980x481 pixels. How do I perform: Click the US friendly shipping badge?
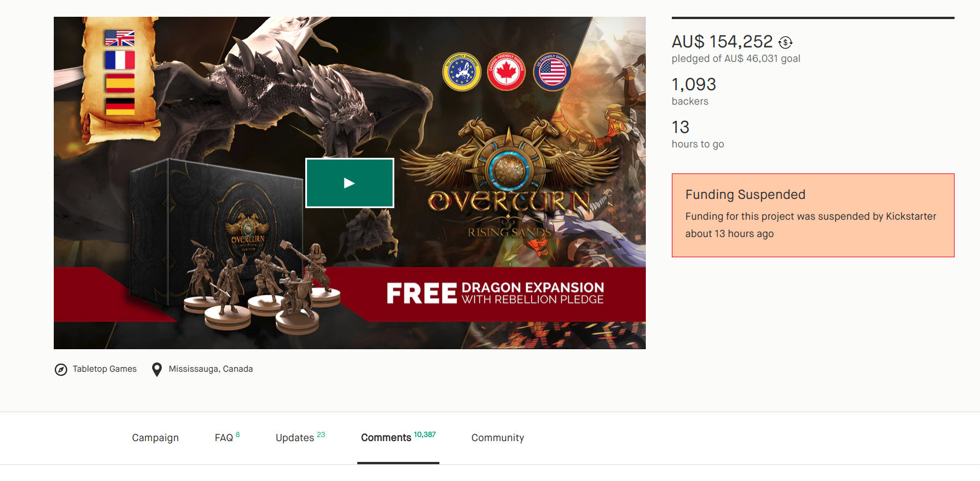click(552, 72)
